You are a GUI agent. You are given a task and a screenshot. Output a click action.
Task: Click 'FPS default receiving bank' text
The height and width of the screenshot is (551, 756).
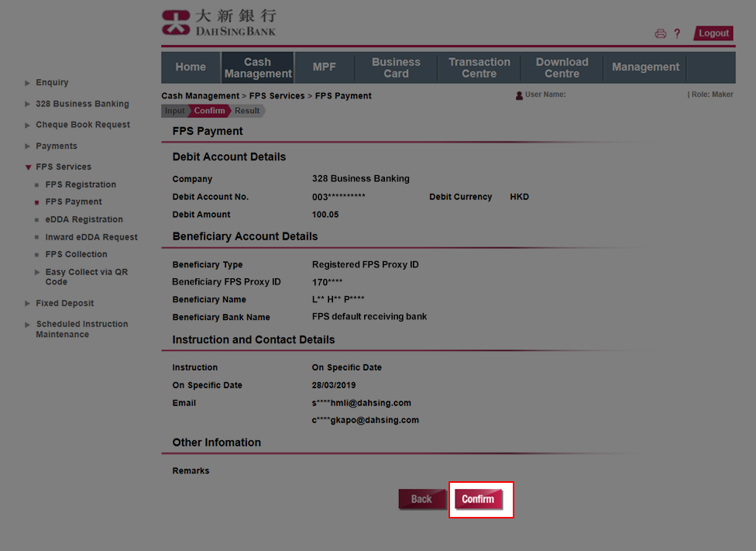click(x=369, y=317)
